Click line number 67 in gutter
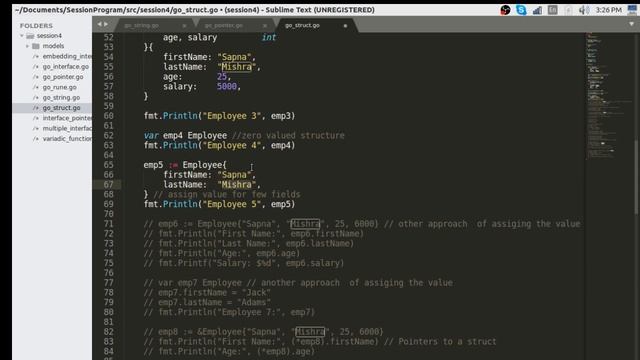The image size is (640, 360). (x=108, y=184)
